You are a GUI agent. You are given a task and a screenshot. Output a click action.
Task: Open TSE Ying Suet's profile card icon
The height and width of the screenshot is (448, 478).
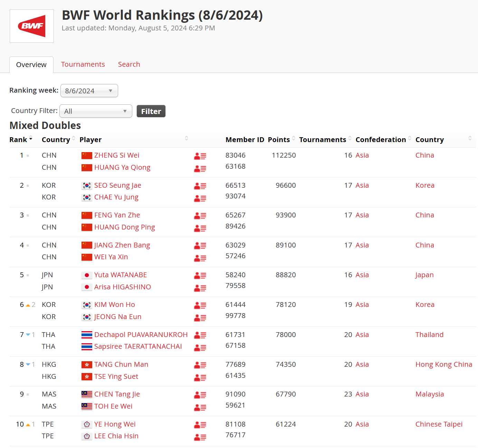[x=200, y=377]
